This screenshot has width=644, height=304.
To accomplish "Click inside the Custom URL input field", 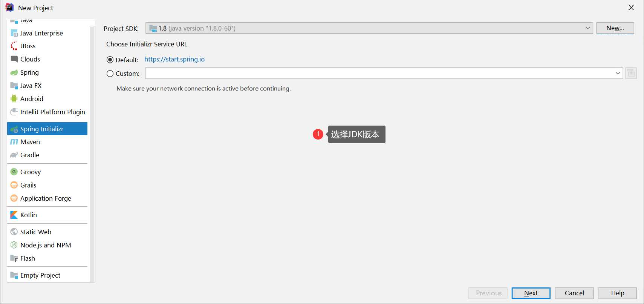I will [x=379, y=73].
